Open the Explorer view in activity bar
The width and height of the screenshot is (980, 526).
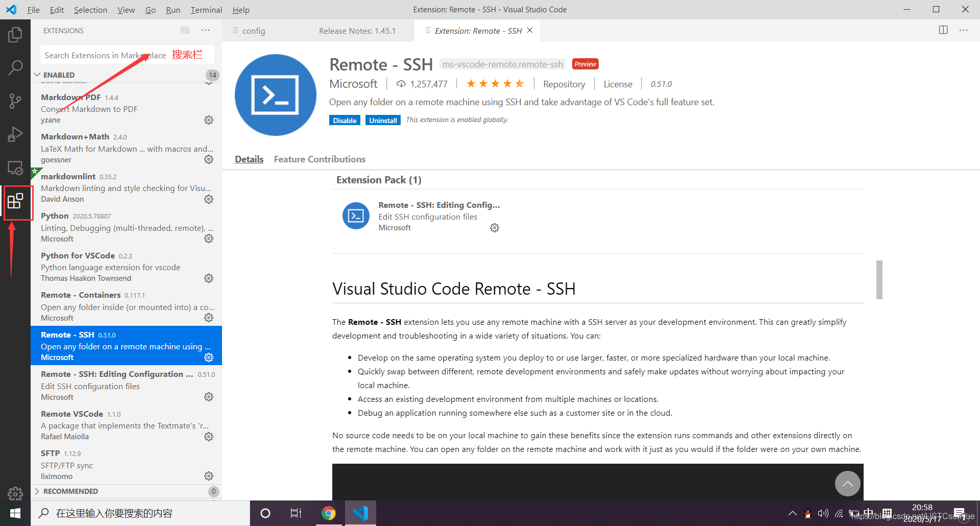pyautogui.click(x=15, y=35)
